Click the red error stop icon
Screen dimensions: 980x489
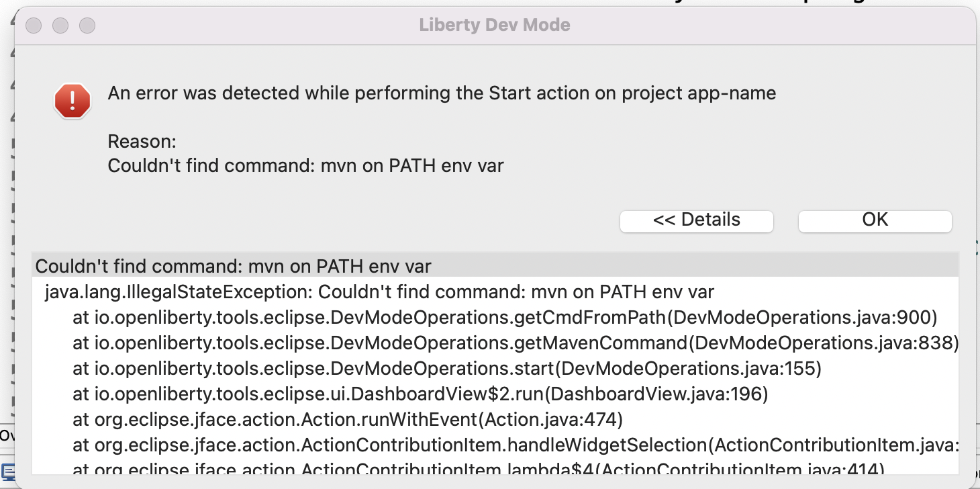point(72,101)
